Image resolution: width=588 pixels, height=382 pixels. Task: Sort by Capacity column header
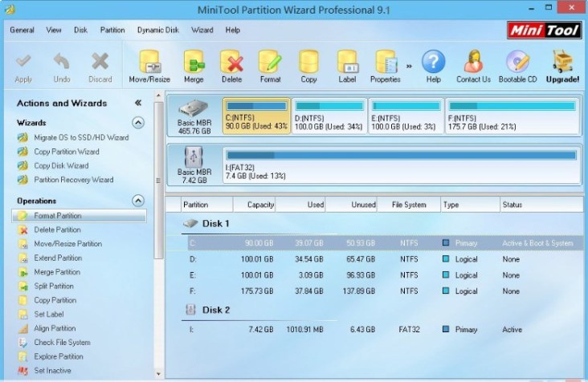(x=255, y=205)
